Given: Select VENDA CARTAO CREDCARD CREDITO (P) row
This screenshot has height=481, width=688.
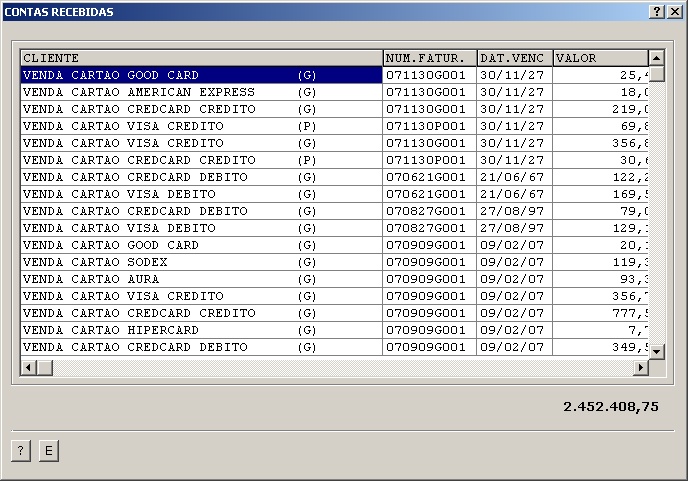Looking at the screenshot, I should pos(334,160).
